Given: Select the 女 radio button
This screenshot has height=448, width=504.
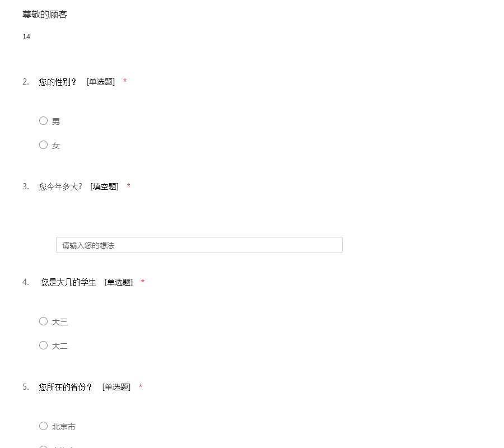Looking at the screenshot, I should pos(43,145).
